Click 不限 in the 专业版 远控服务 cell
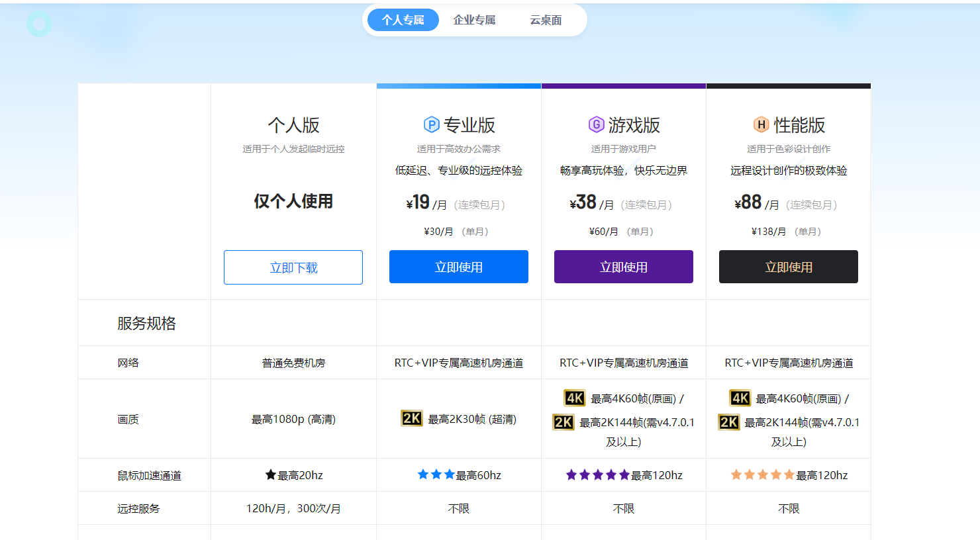Image resolution: width=980 pixels, height=540 pixels. point(459,508)
